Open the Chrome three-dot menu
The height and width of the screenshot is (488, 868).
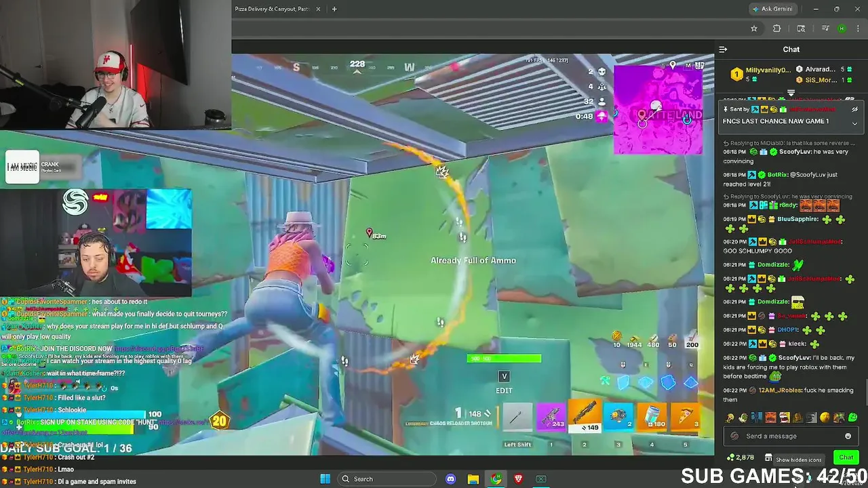point(858,28)
